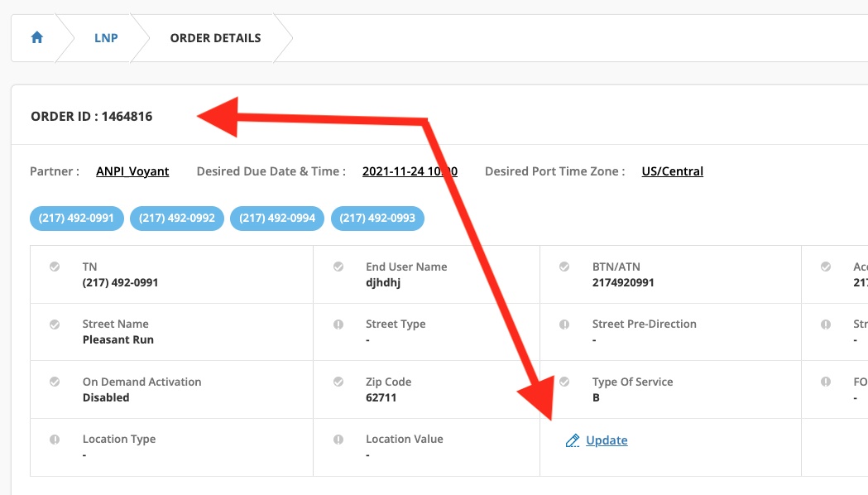Click the alert icon next to Location Type

pyautogui.click(x=55, y=440)
